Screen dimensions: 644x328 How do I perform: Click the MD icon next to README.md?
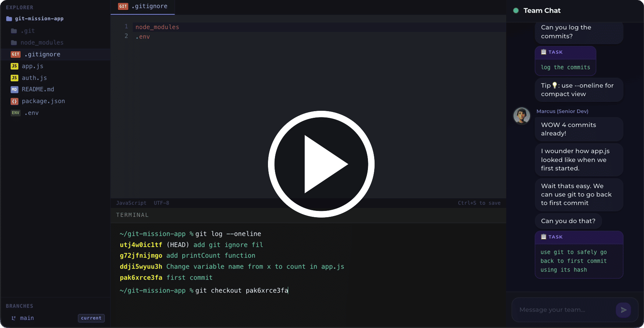click(x=14, y=89)
